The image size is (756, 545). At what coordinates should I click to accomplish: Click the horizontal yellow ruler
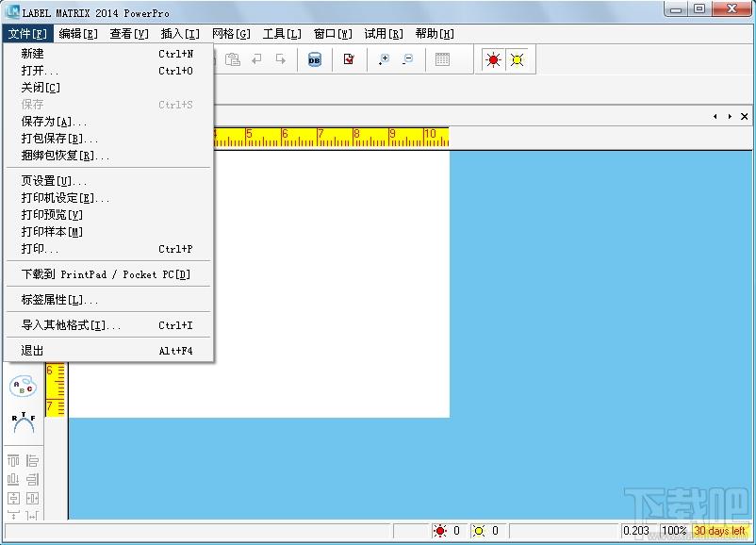[x=331, y=138]
